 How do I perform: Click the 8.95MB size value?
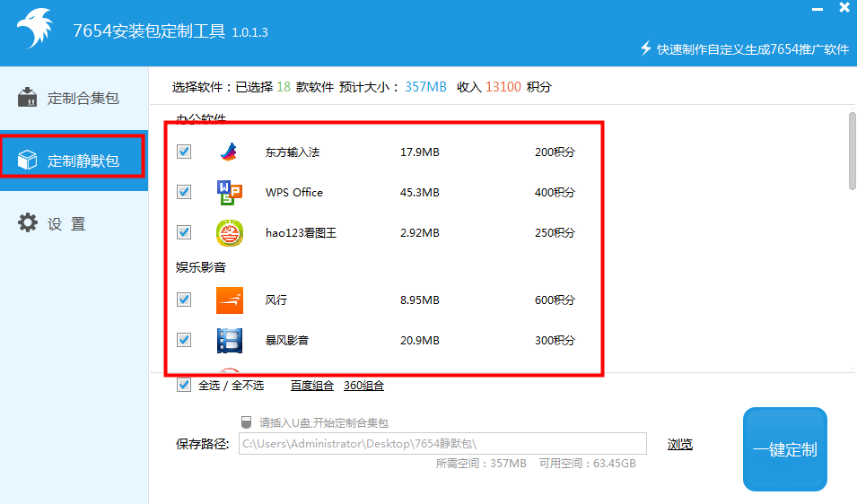[x=420, y=300]
